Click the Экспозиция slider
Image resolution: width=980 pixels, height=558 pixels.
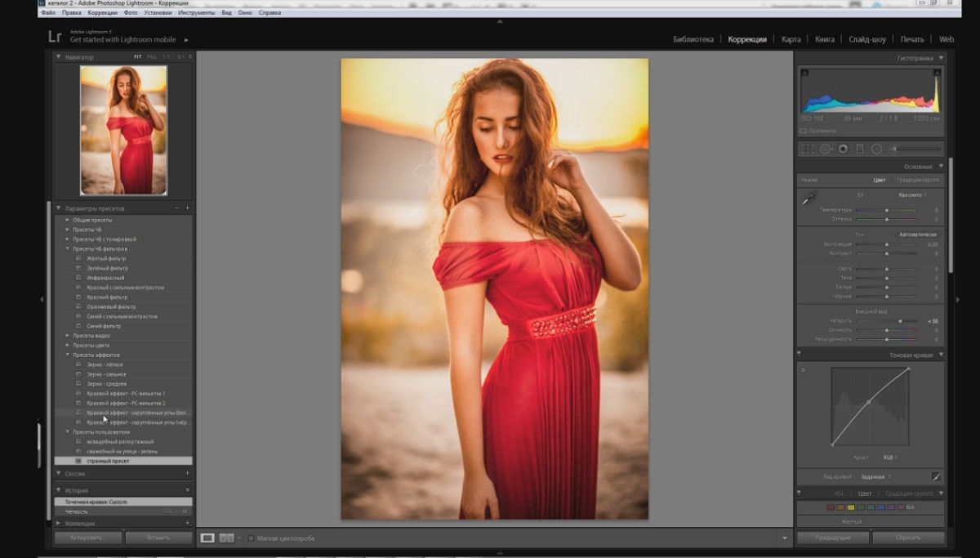(886, 244)
